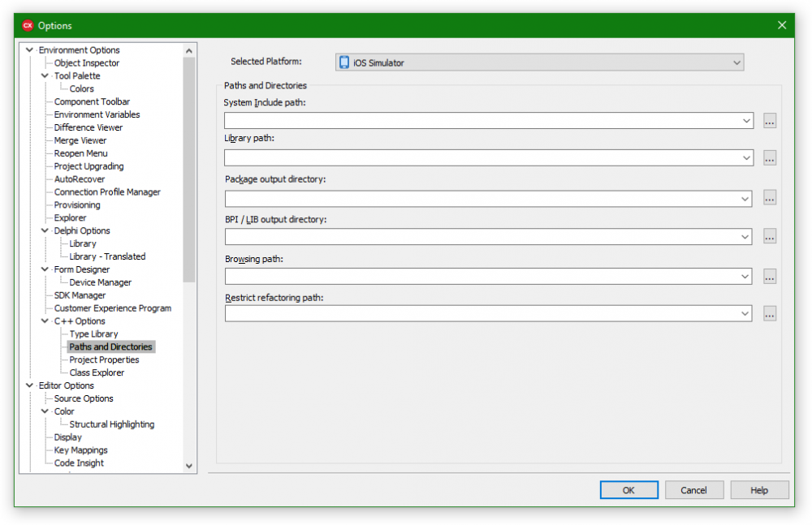812x525 pixels.
Task: Select SDK Manager in the tree
Action: click(x=80, y=295)
